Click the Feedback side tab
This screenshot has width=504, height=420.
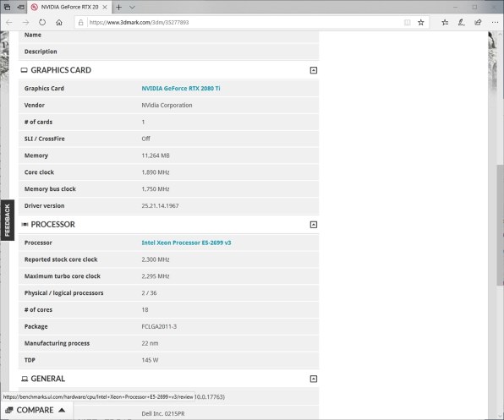click(7, 221)
